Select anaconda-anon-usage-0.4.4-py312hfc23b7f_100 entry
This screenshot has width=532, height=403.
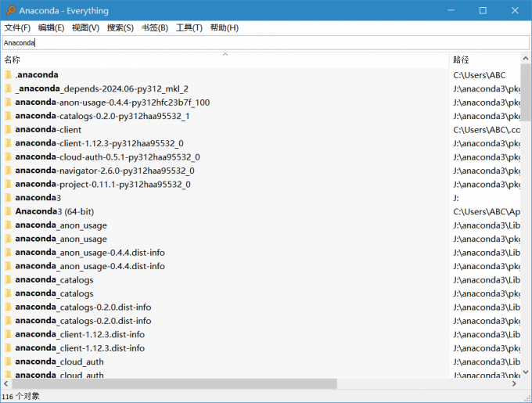point(113,102)
